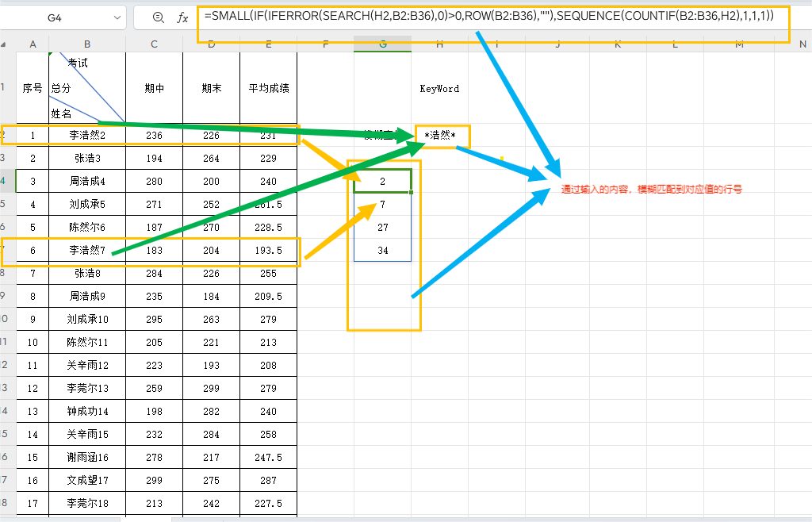Click final exam score 184
The height and width of the screenshot is (522, 812).
point(211,296)
